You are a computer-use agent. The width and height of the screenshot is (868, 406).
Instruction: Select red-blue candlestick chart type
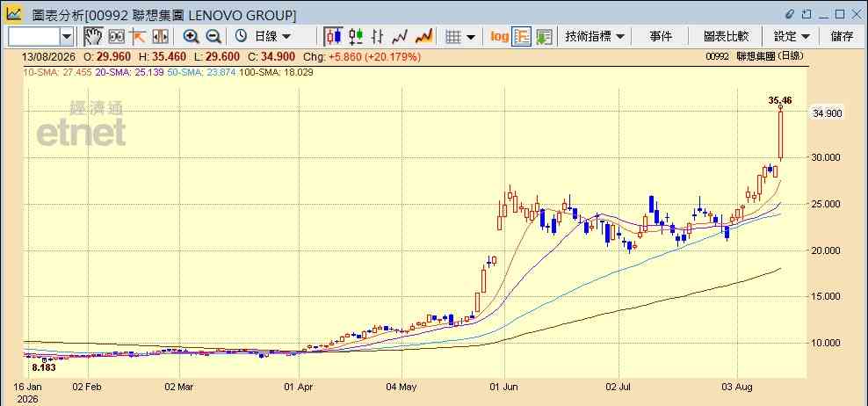pos(333,37)
